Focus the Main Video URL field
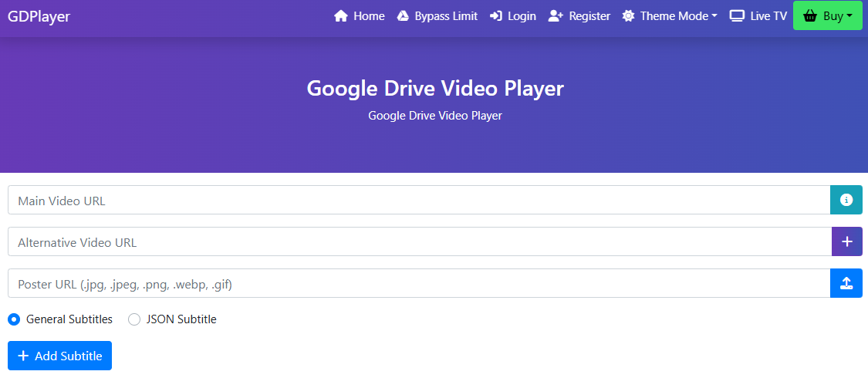Viewport: 868px width, 378px height. (x=418, y=200)
